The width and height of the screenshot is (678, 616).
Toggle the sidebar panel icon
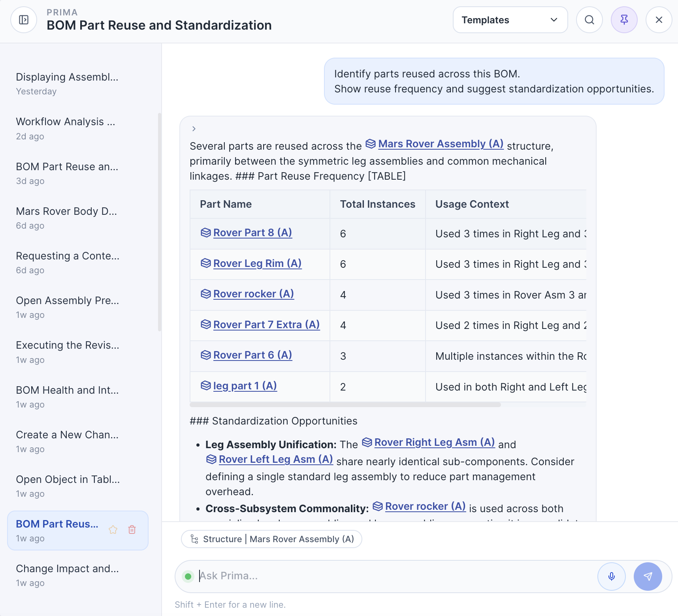click(x=24, y=20)
